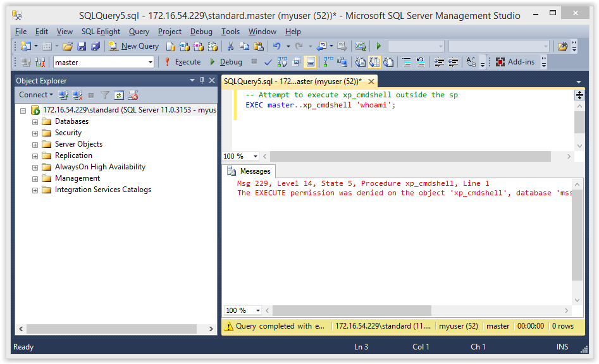Viewport: 599px width, 364px height.
Task: Open the 100% zoom level selector
Action: 240,155
